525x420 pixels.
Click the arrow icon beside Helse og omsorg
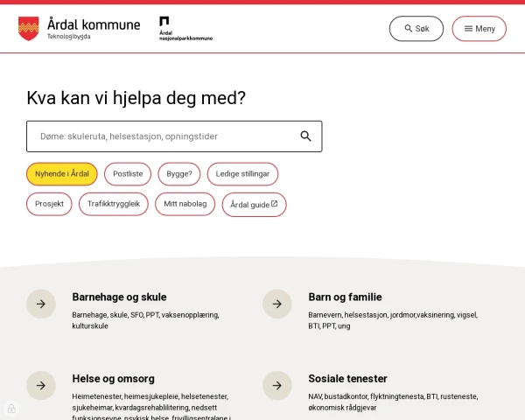point(41,385)
